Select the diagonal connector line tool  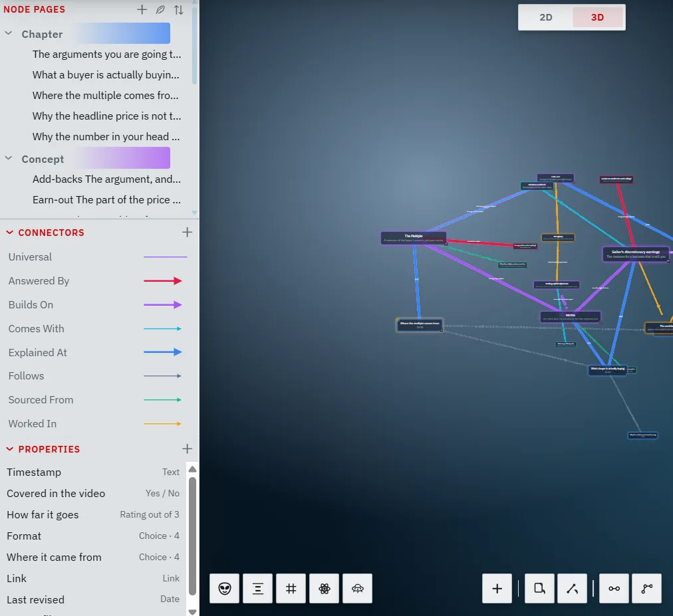572,589
